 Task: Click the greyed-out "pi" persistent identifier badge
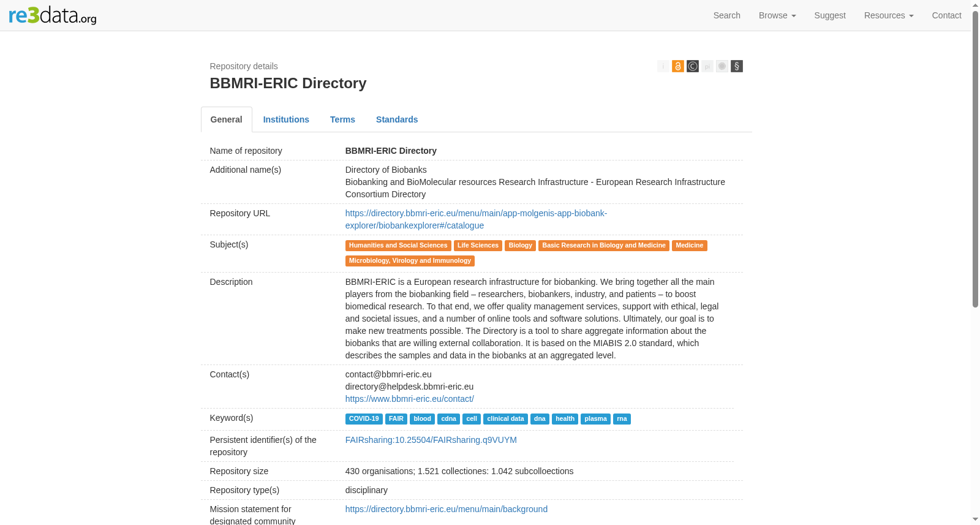[707, 66]
